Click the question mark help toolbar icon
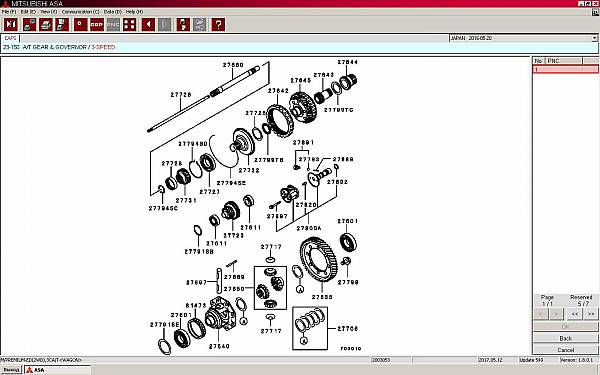 (x=218, y=24)
